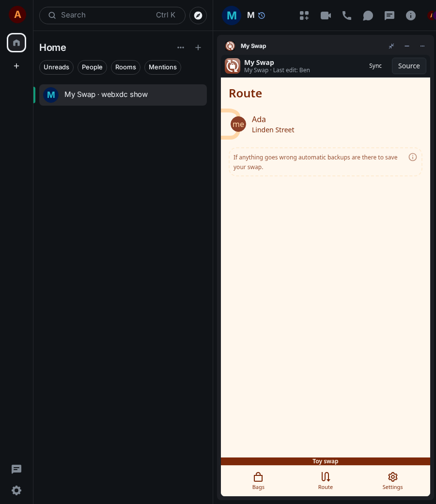Select the 'me' avatar for Ada

pyautogui.click(x=238, y=125)
